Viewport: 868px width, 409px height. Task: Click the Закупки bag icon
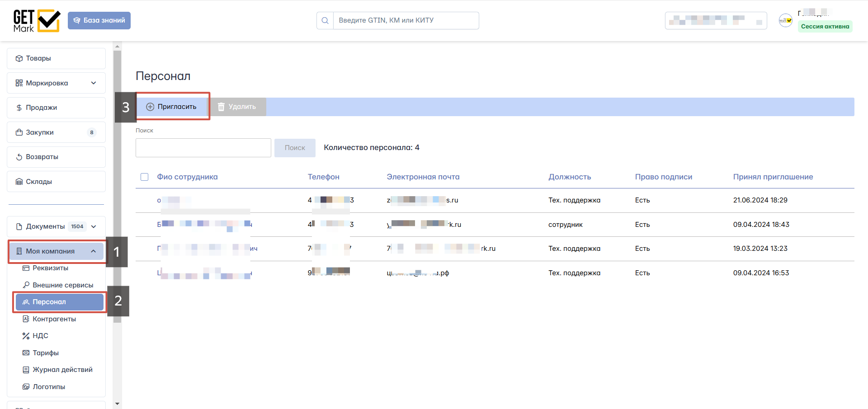pyautogui.click(x=19, y=132)
